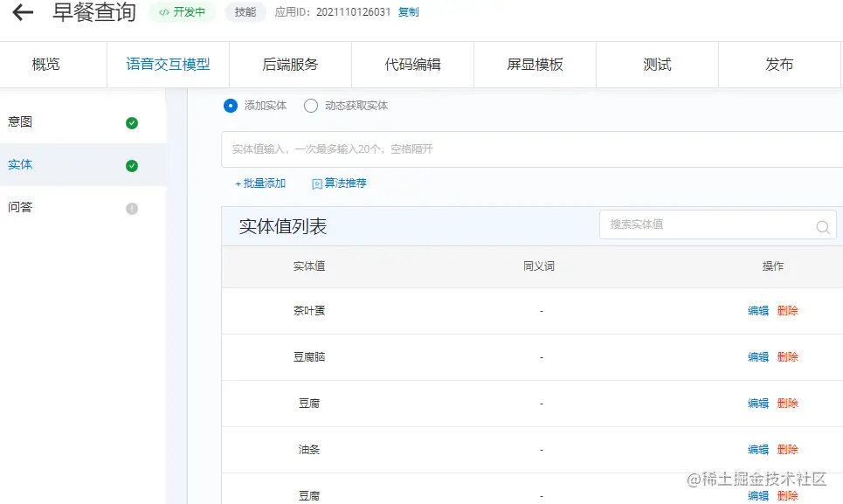Focus the 实体值输入 text field

pos(532,149)
